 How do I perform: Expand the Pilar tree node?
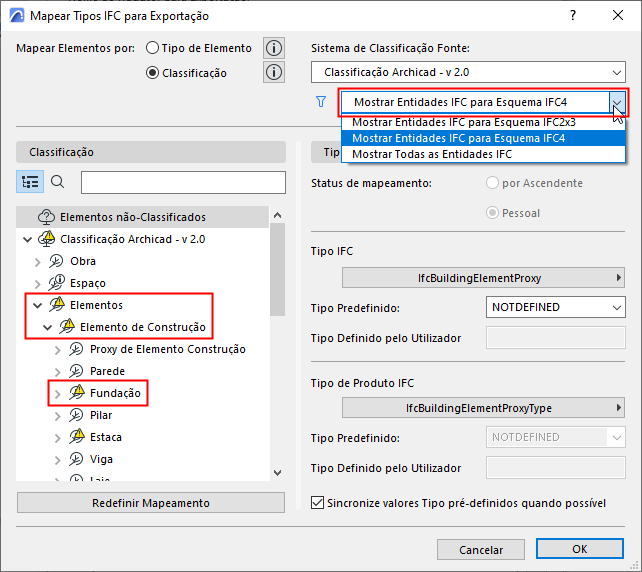pos(58,416)
